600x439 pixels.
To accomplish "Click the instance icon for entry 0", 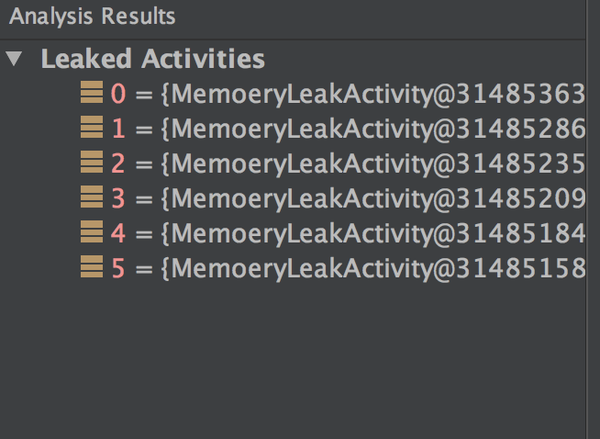I will point(92,95).
